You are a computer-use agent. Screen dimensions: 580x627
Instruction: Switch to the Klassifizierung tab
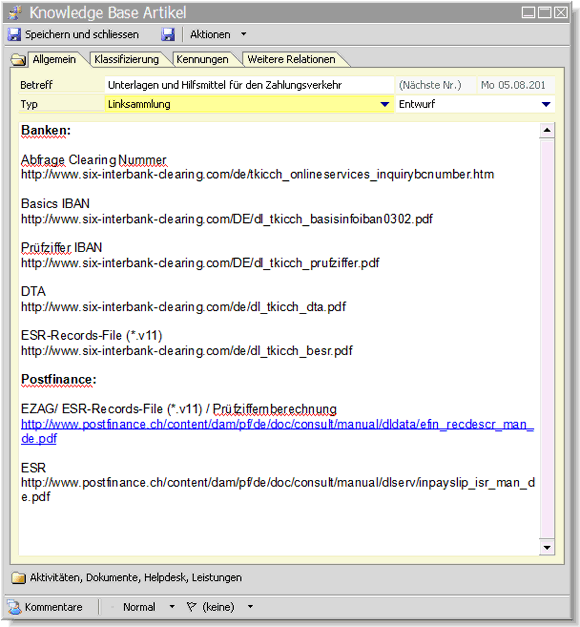(x=126, y=59)
